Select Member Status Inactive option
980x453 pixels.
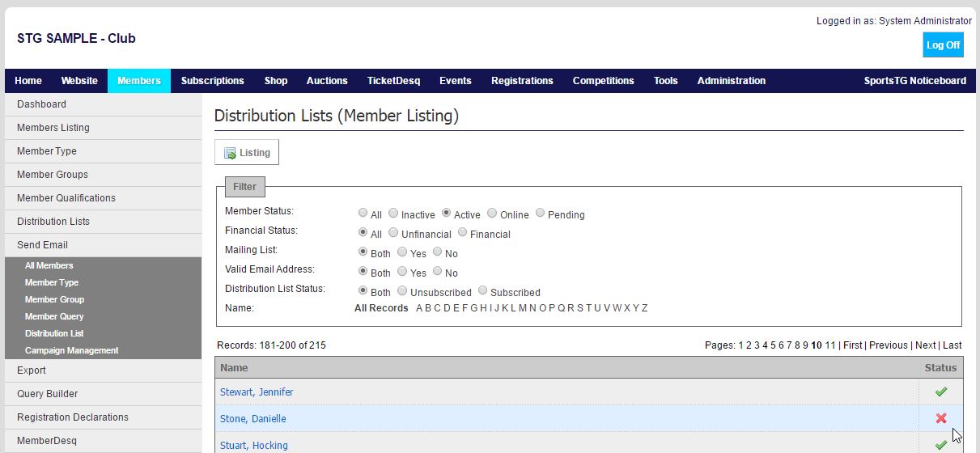pos(393,214)
